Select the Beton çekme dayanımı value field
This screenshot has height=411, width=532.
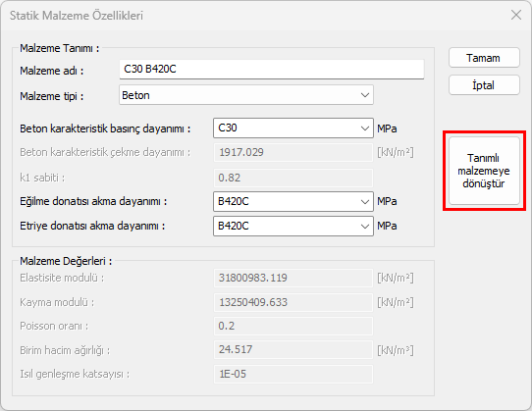tap(293, 152)
